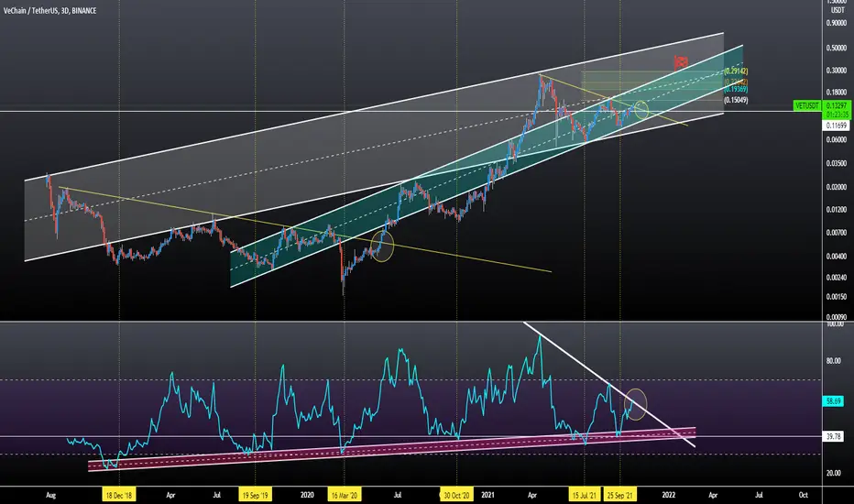The image size is (854, 504).
Task: Select the 16 Mar '20 date marker
Action: click(x=345, y=495)
